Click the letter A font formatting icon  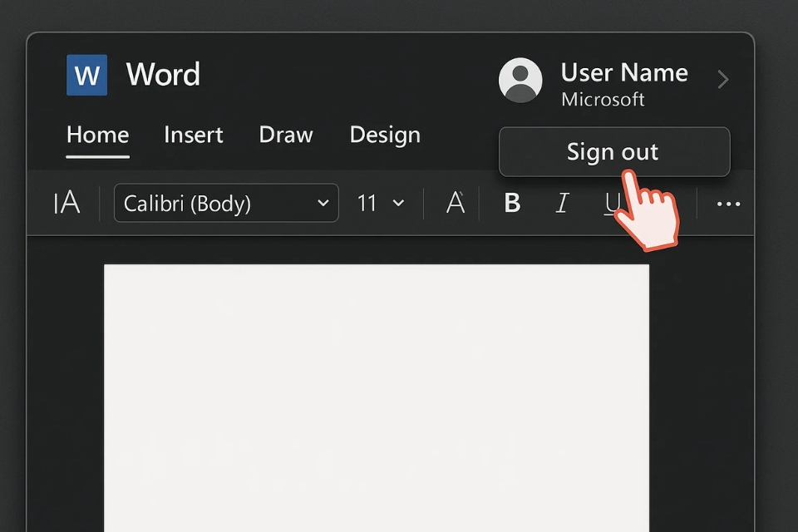tap(455, 203)
